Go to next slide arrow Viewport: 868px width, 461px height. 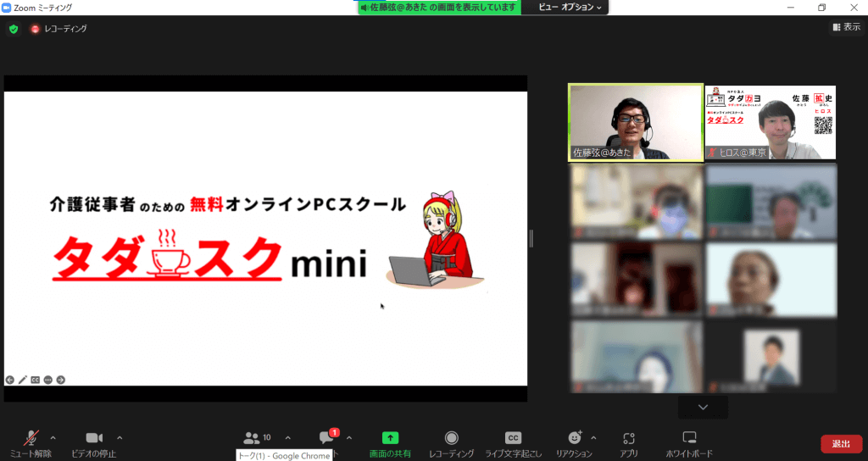click(61, 380)
